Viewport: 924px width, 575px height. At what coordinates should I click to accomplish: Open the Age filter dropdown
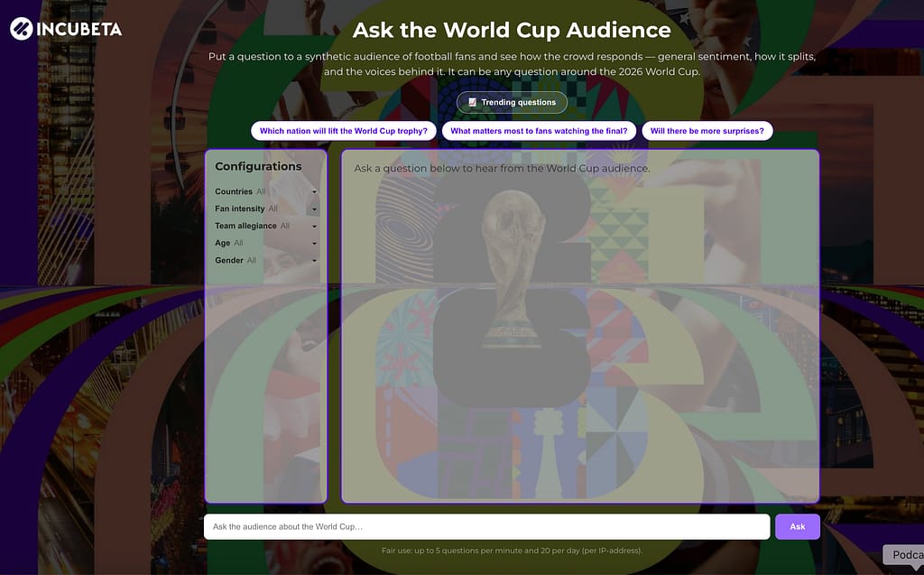pos(266,243)
